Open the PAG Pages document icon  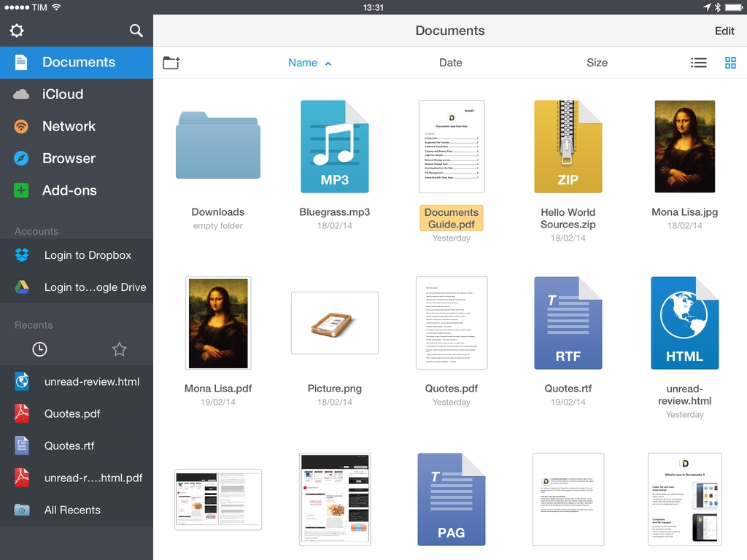pyautogui.click(x=452, y=499)
